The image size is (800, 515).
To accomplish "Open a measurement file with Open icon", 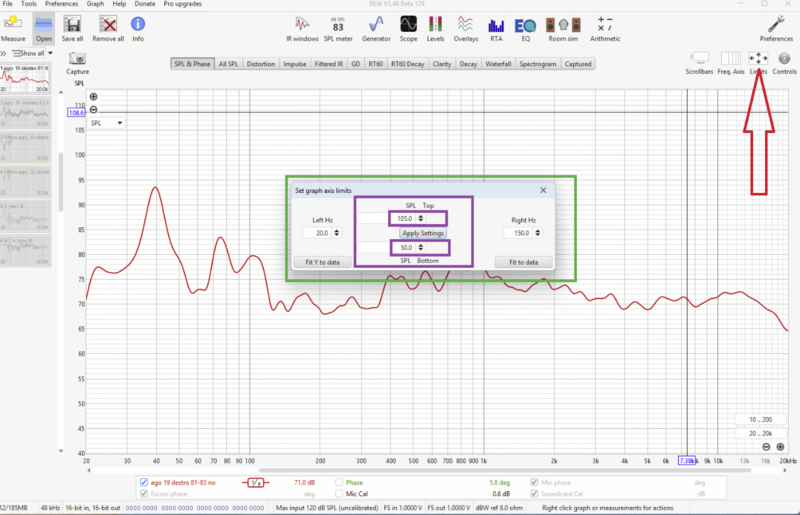I will coord(43,29).
